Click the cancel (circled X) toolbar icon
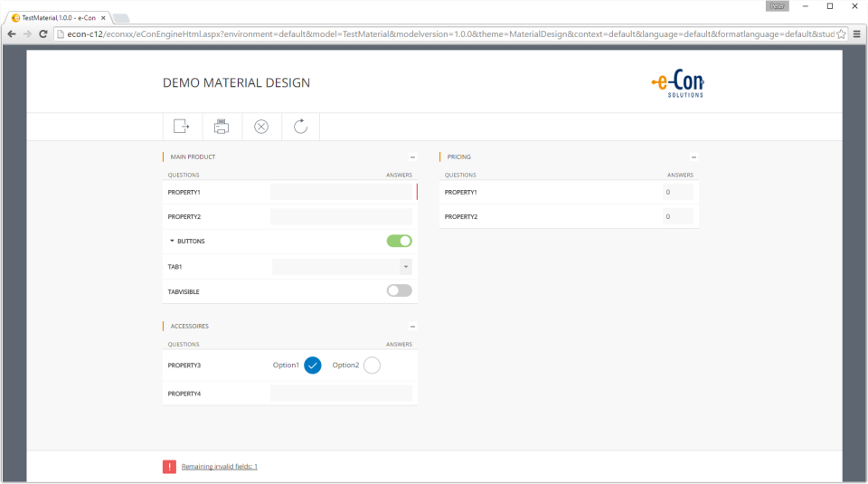 261,127
